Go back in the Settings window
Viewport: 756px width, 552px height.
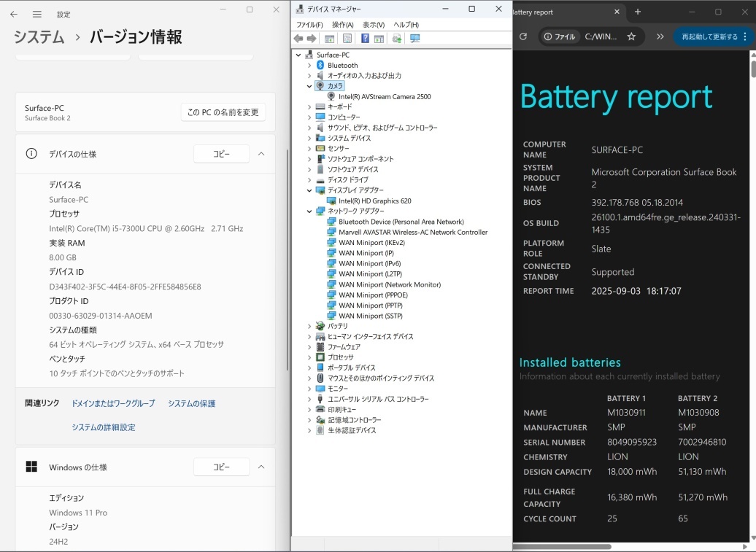pyautogui.click(x=13, y=15)
